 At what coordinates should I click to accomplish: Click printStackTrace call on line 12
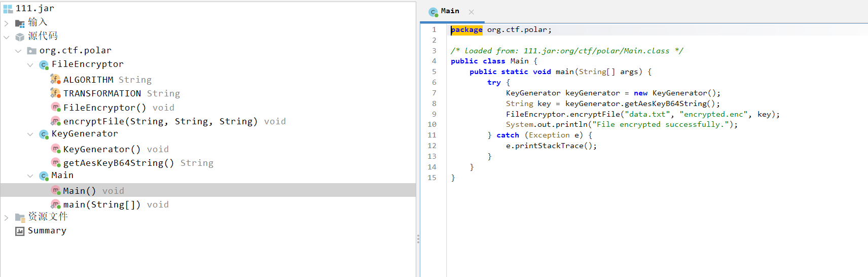click(549, 146)
